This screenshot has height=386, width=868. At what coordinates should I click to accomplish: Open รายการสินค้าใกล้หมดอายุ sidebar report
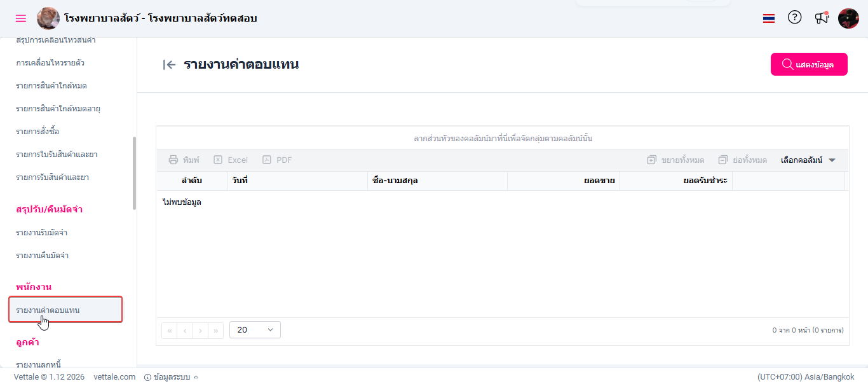coord(58,109)
